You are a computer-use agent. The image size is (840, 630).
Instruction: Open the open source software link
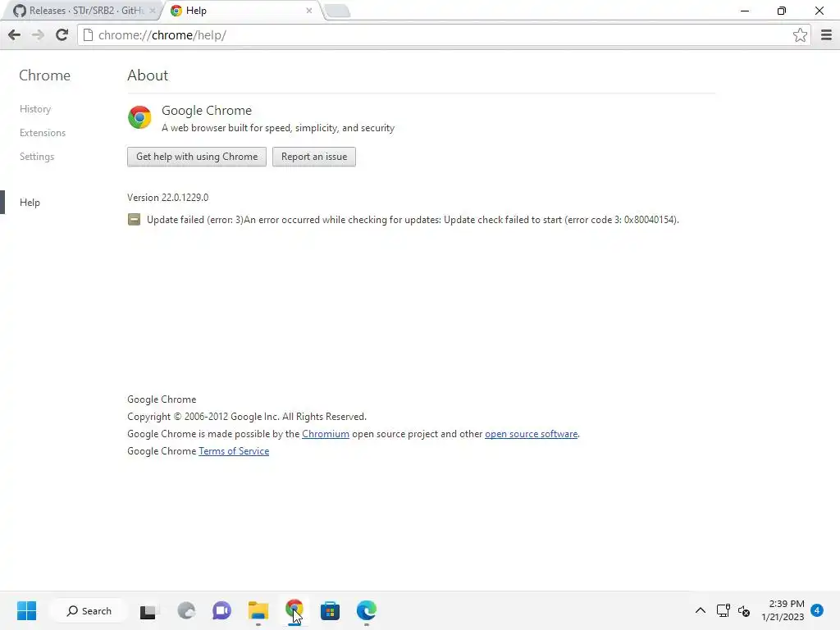point(531,434)
